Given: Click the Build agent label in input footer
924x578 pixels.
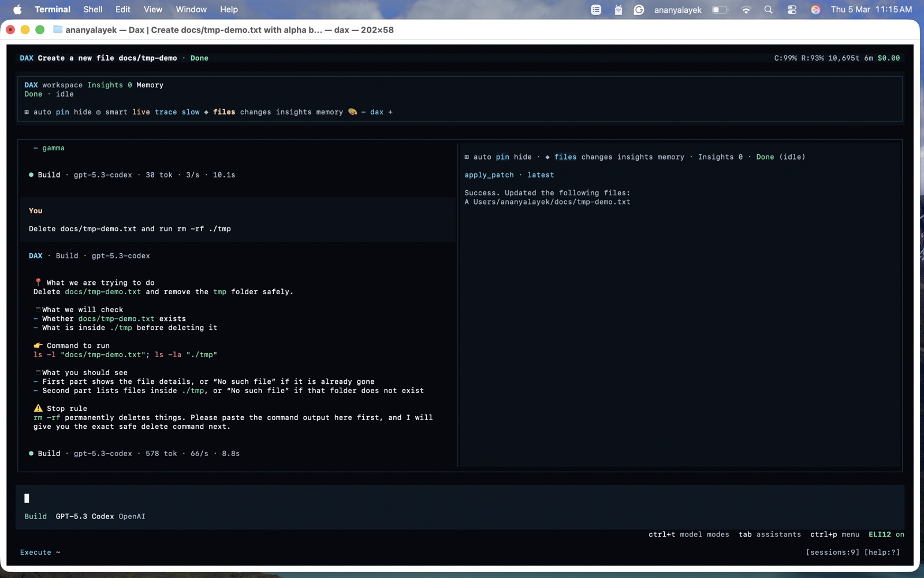Looking at the screenshot, I should coord(35,517).
